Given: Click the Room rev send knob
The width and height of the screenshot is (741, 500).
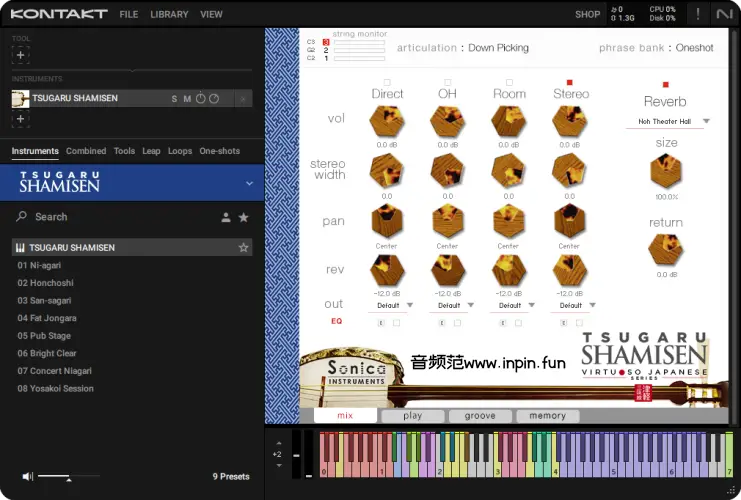Looking at the screenshot, I should [508, 271].
